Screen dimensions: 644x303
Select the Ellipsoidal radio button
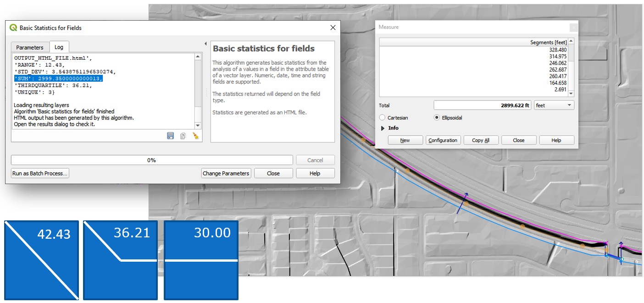click(x=437, y=118)
